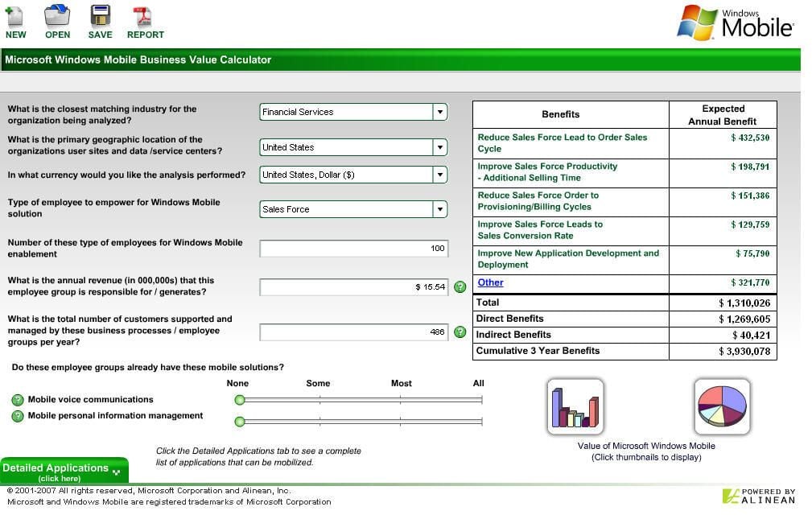Click Reduce Sales Force Lead to Order benefit
The image size is (812, 519).
tap(563, 143)
